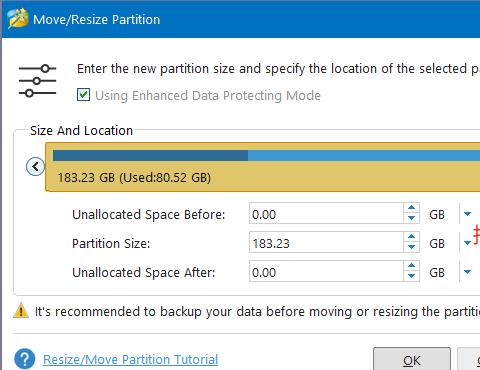This screenshot has width=480, height=370.
Task: Click the partition bar at 183.23 GB used region
Action: (150, 155)
